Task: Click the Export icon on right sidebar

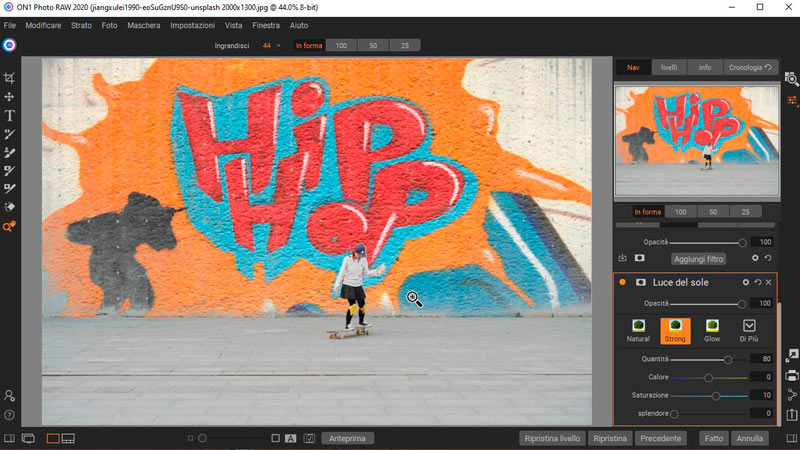Action: coord(792,414)
